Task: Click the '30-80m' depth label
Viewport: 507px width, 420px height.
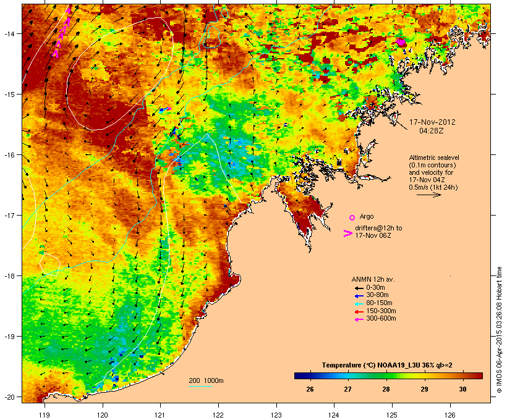Action: (x=377, y=295)
